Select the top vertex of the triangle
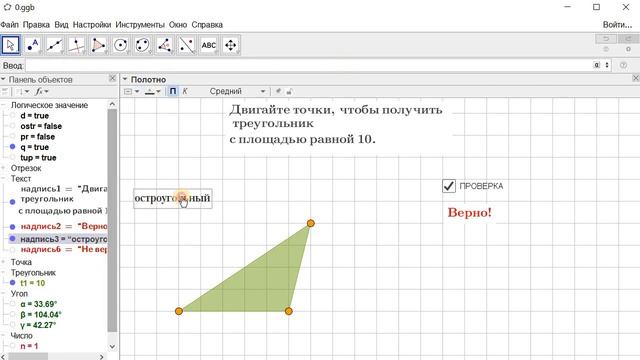Screen dimensions: 640x360 click(311, 223)
